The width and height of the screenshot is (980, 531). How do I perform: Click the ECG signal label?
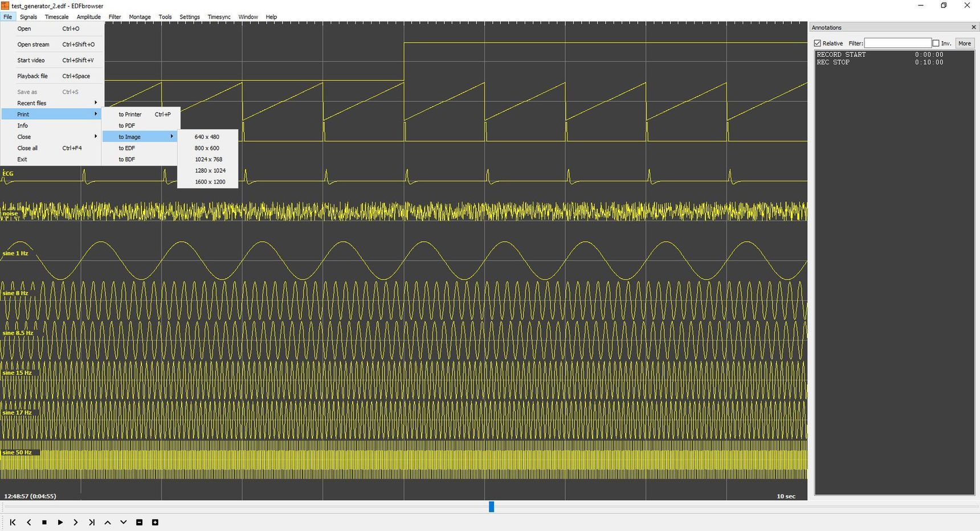click(x=8, y=173)
